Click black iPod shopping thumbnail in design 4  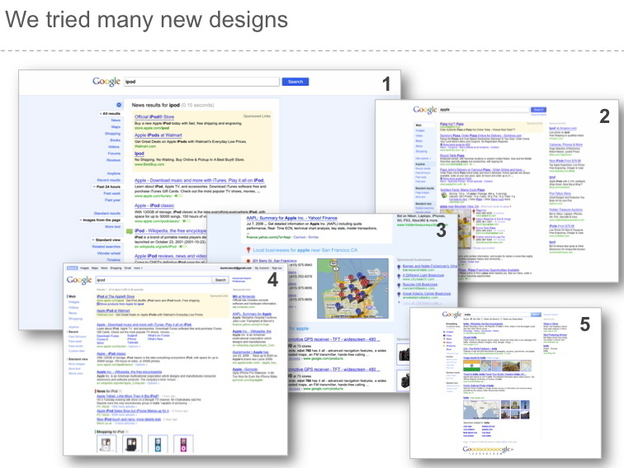tap(132, 445)
